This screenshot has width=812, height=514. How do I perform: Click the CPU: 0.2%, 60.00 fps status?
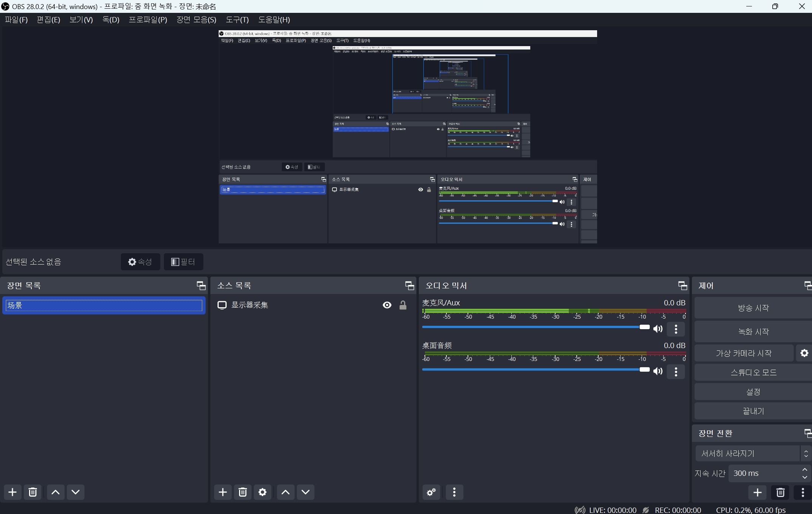point(750,510)
